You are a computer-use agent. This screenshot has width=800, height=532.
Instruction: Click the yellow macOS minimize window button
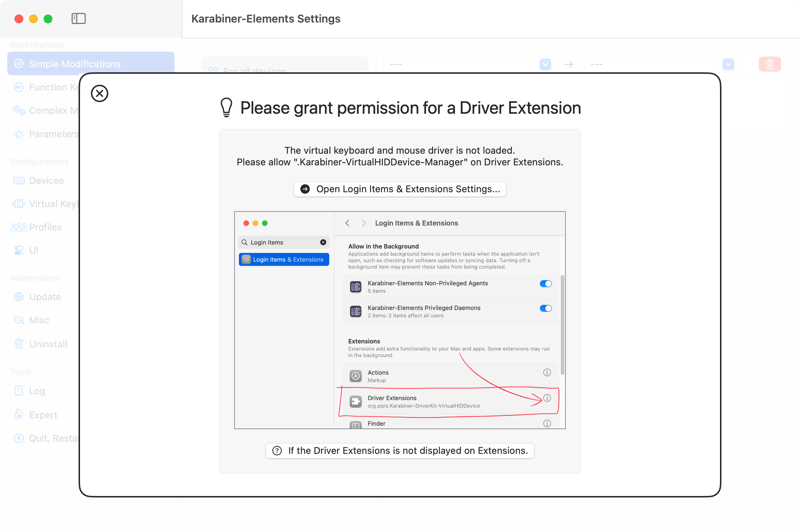33,19
